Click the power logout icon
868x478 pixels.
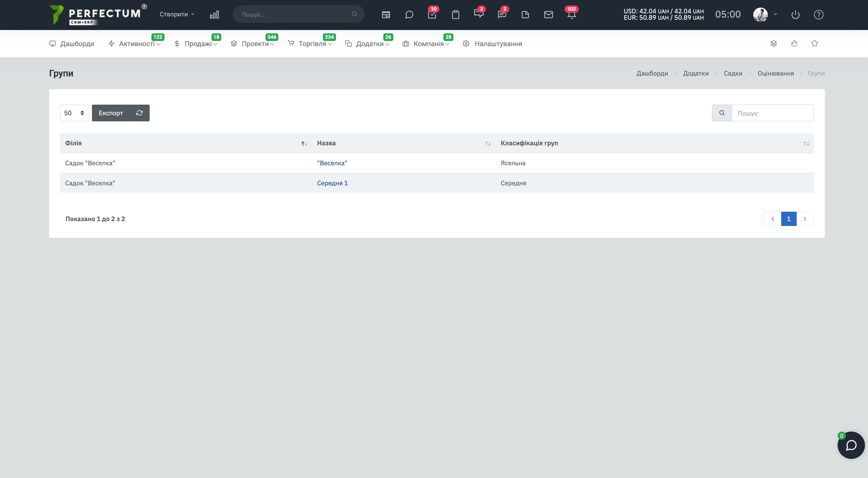pos(795,15)
